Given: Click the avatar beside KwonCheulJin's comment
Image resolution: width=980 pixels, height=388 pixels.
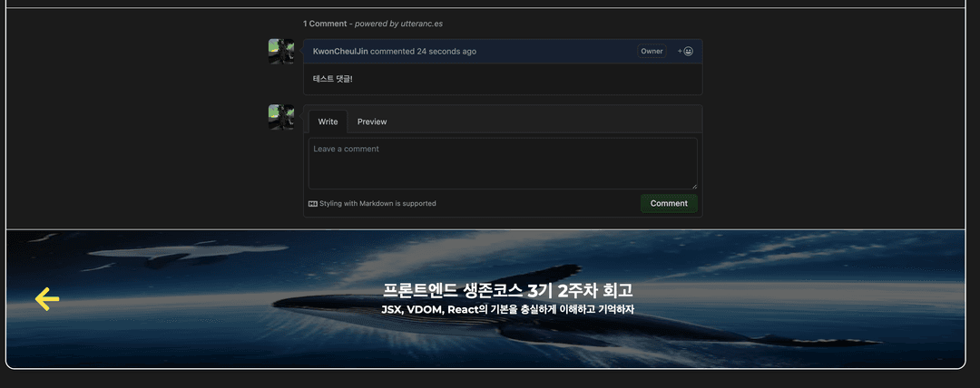Looking at the screenshot, I should pyautogui.click(x=281, y=52).
